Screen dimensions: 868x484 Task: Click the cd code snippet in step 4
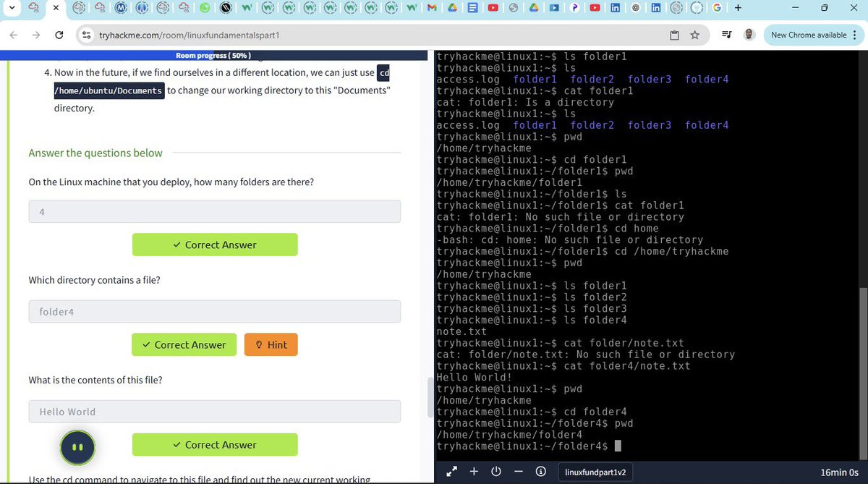(383, 72)
